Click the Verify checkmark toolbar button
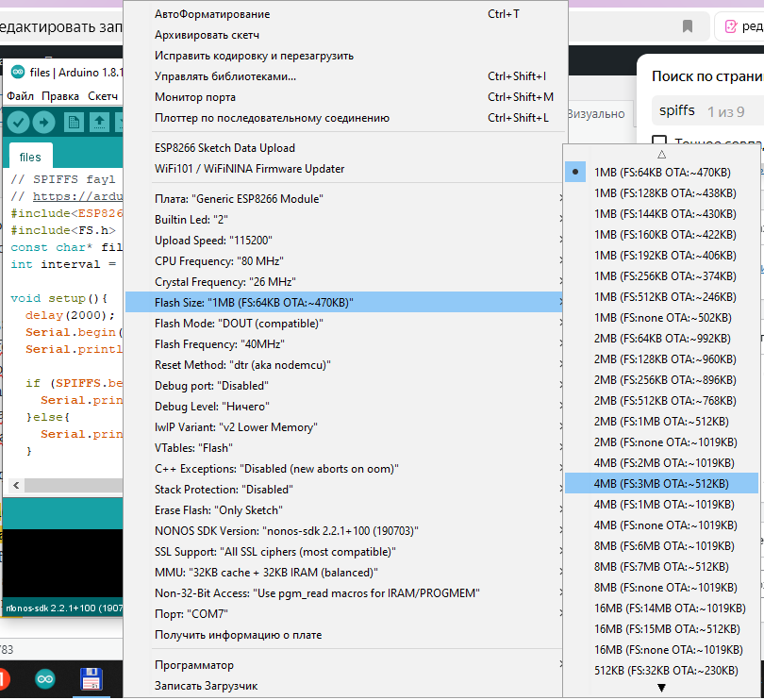 [x=17, y=122]
